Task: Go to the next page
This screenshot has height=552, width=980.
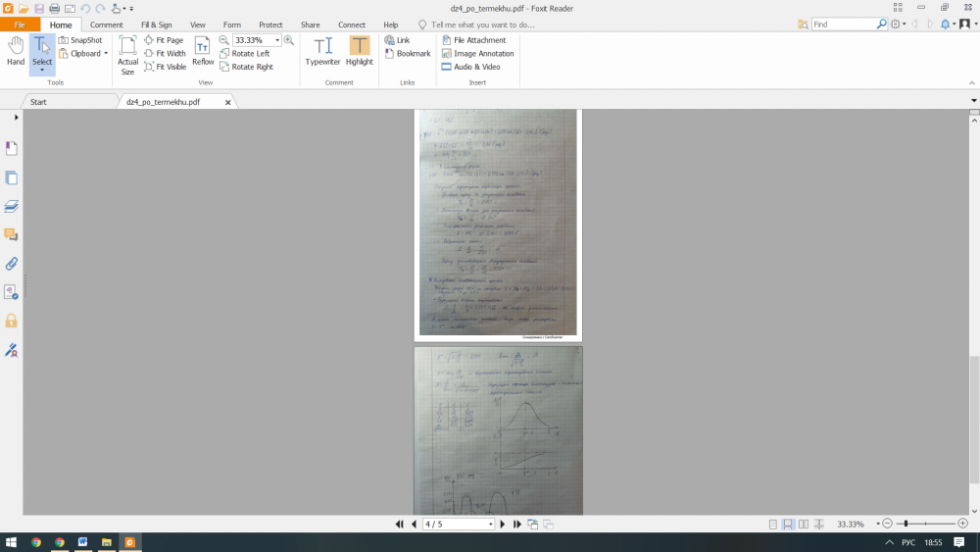Action: click(x=503, y=524)
